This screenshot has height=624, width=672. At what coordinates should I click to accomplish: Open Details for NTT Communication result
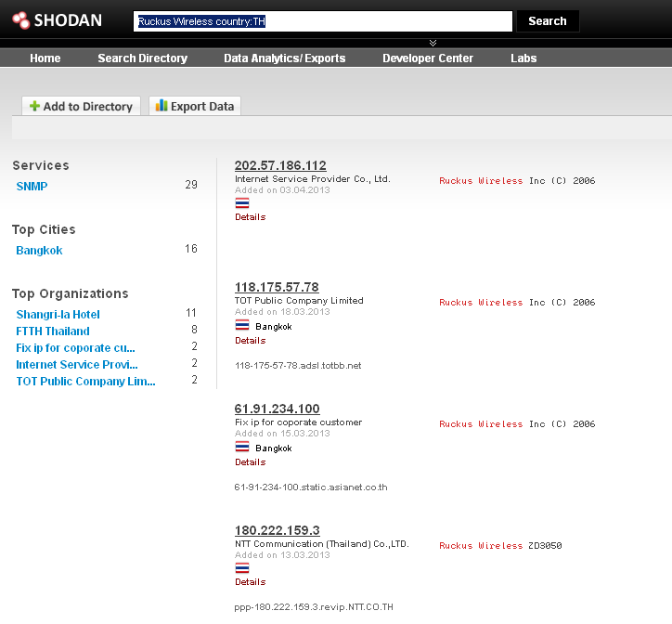251,582
